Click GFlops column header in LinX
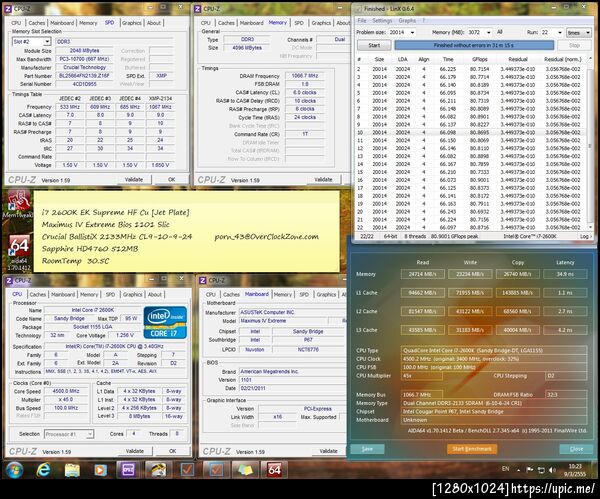 [x=479, y=59]
